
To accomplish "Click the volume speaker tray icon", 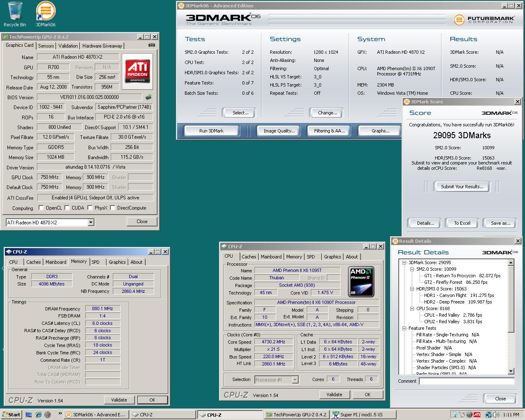I will click(495, 415).
